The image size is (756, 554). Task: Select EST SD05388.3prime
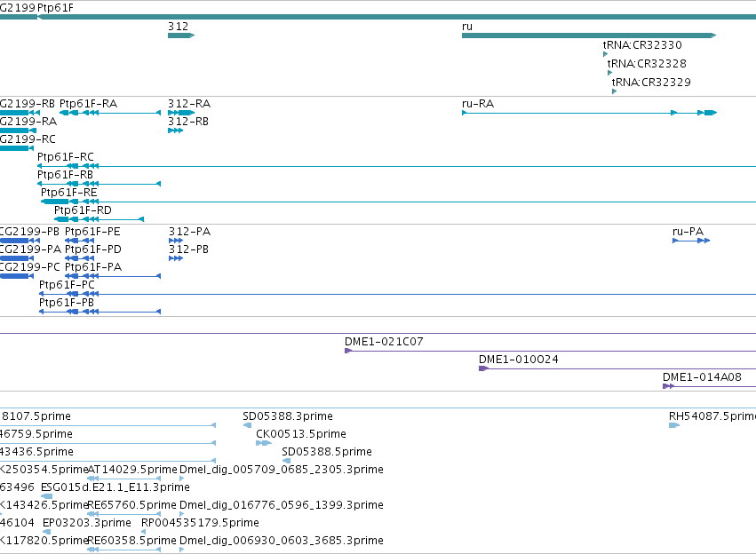(288, 416)
